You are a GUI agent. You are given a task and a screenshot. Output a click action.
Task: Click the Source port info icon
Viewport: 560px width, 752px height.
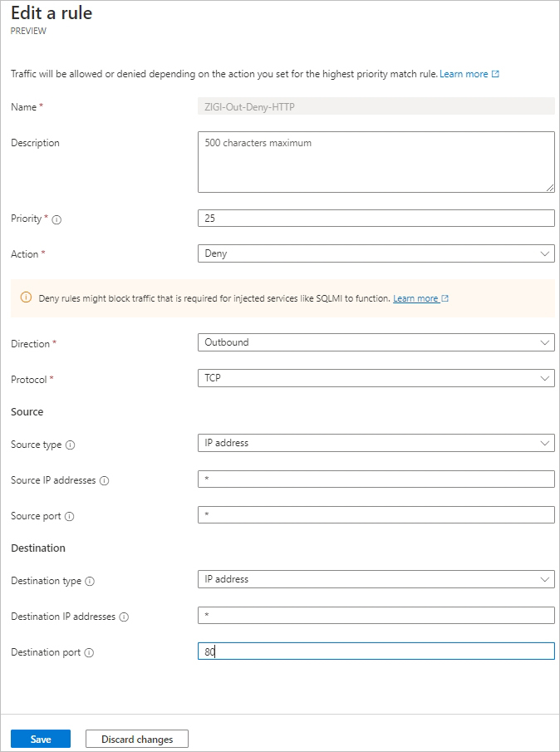click(70, 516)
